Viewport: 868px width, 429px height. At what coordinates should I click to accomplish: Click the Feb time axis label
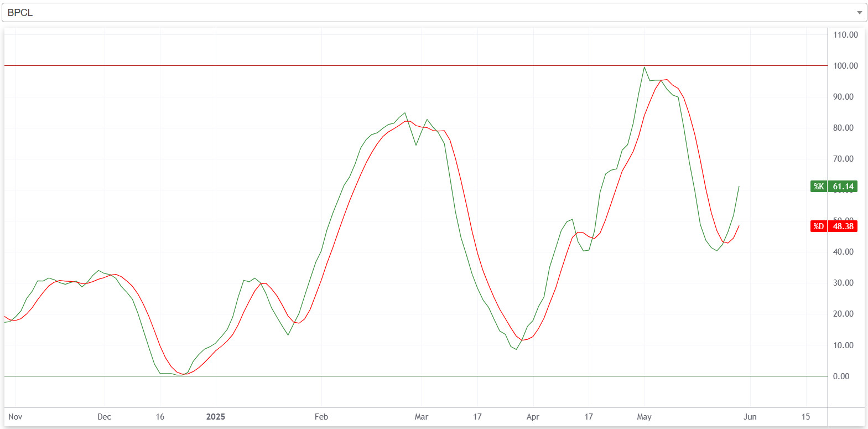pos(321,417)
